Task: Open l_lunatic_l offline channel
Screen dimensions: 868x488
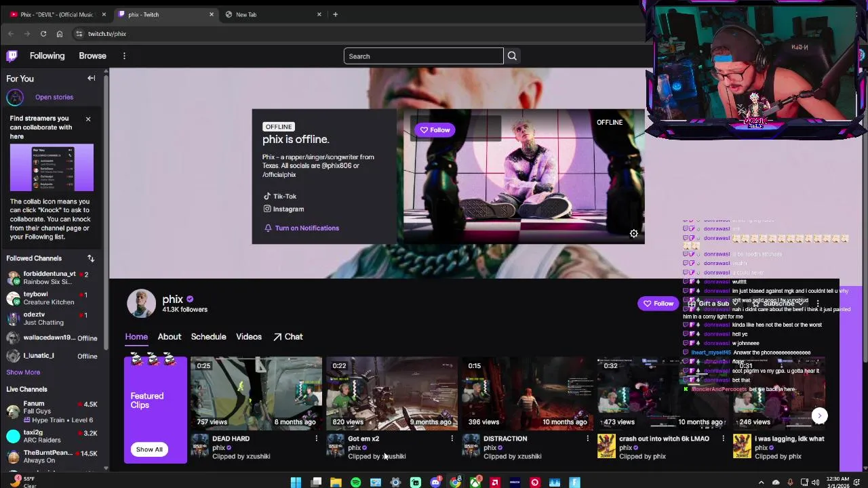Action: [x=53, y=356]
